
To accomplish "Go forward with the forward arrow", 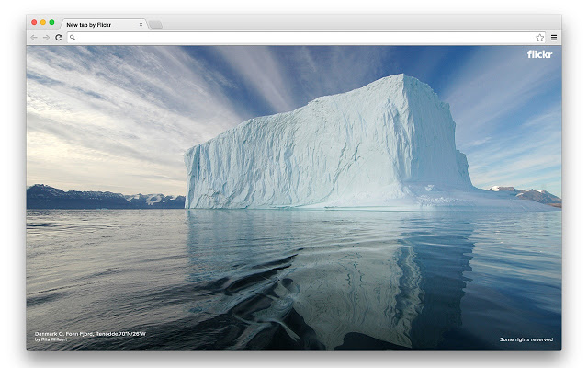I will pos(46,38).
